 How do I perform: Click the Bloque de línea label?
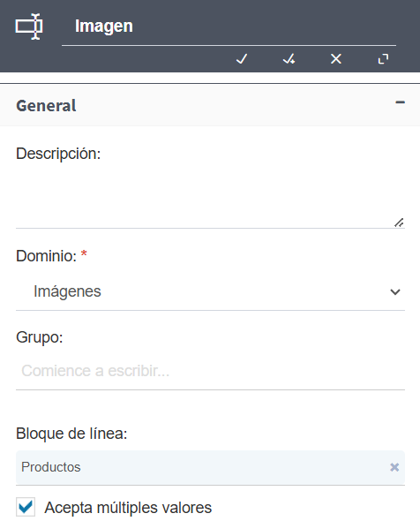(71, 434)
